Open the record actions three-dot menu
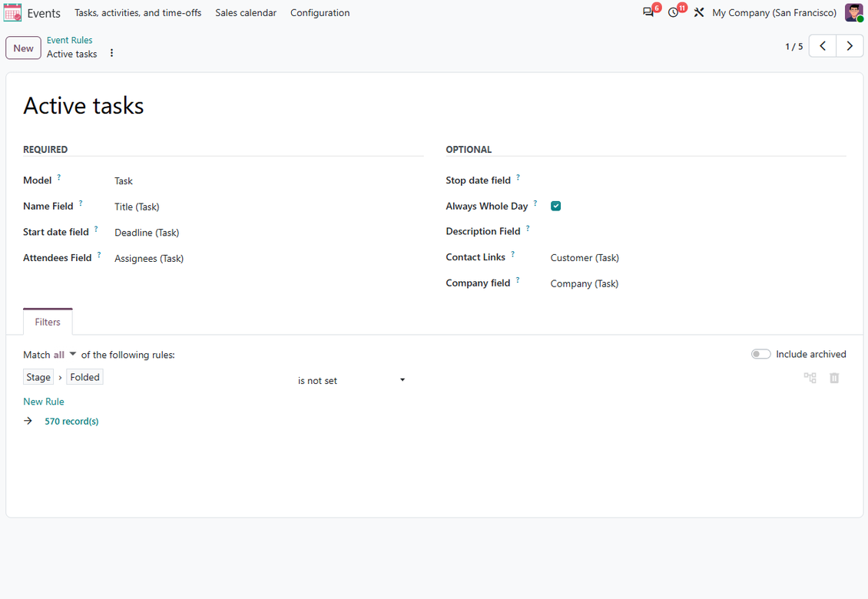 [x=112, y=53]
